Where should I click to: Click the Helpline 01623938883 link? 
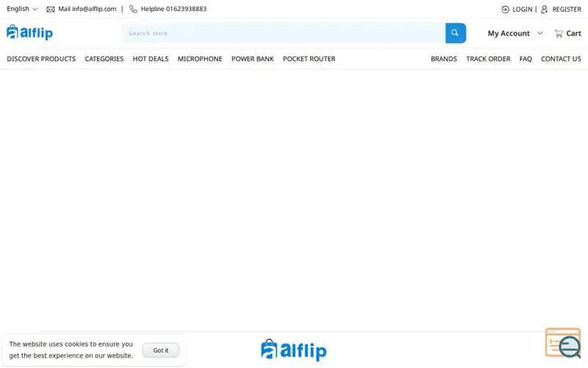173,9
